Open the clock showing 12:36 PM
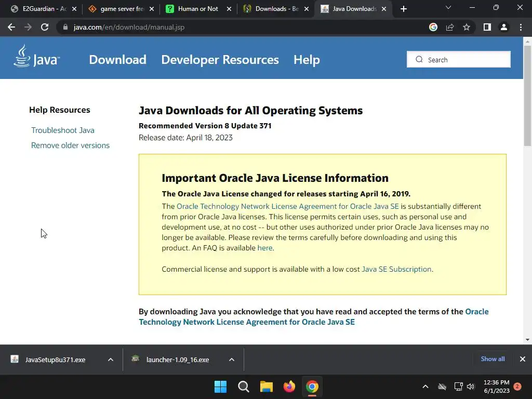532x399 pixels. pos(496,387)
